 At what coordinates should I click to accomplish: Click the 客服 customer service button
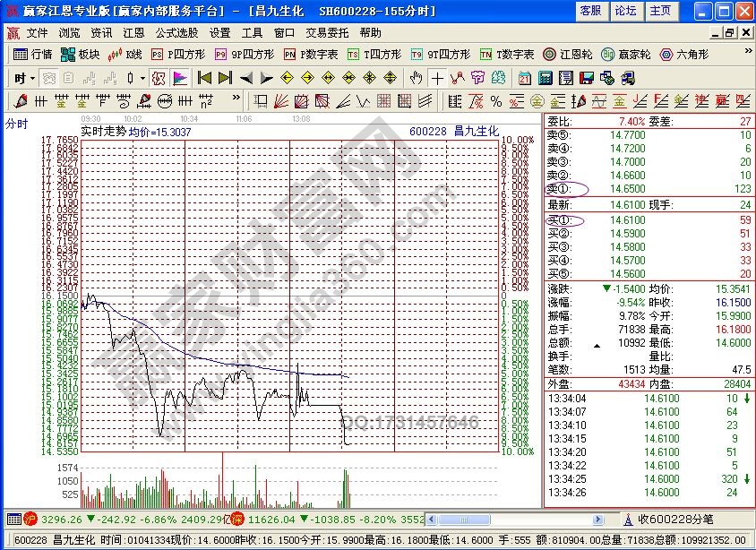coord(590,11)
